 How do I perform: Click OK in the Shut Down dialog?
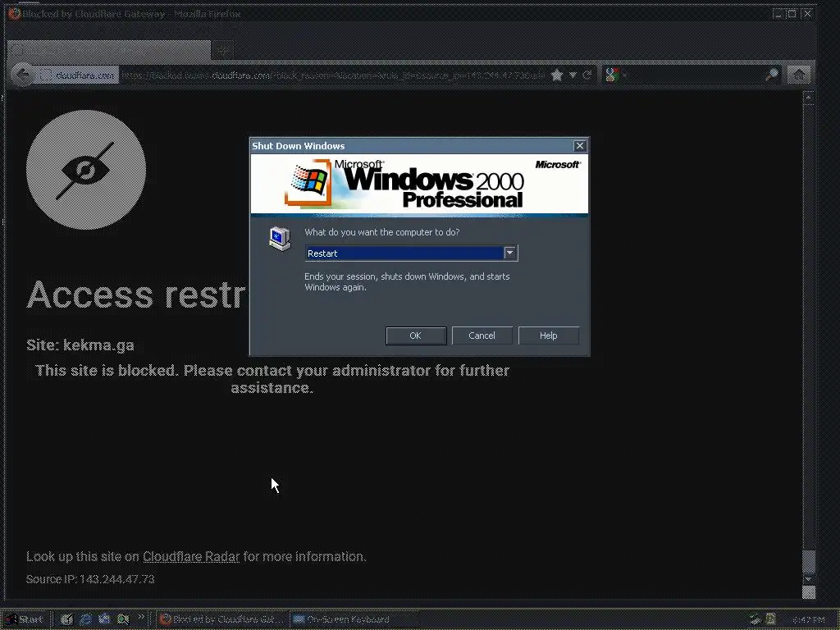[416, 336]
